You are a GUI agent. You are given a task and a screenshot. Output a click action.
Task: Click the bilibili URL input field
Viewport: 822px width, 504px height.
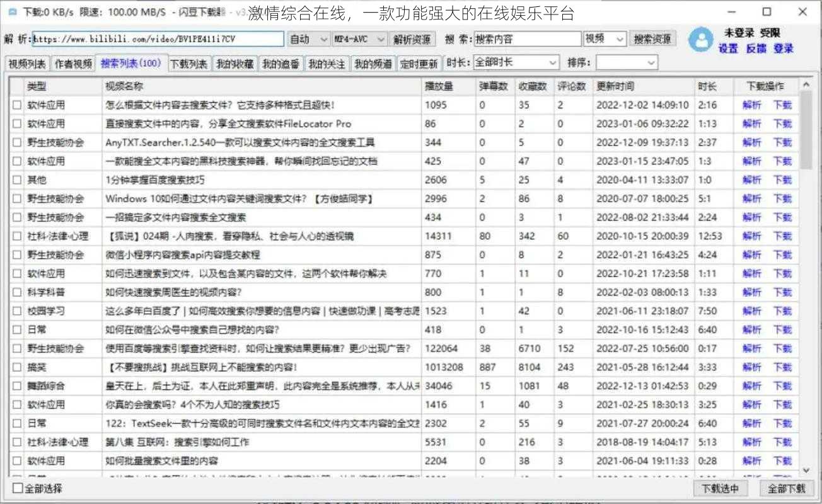tap(158, 39)
